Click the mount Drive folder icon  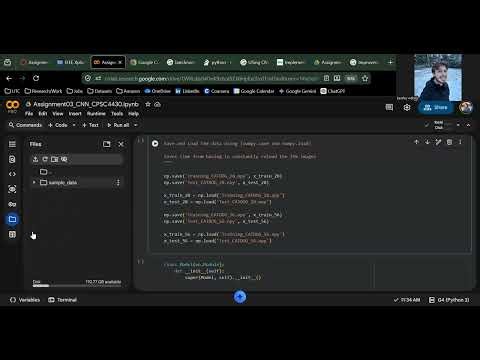pyautogui.click(x=54, y=159)
